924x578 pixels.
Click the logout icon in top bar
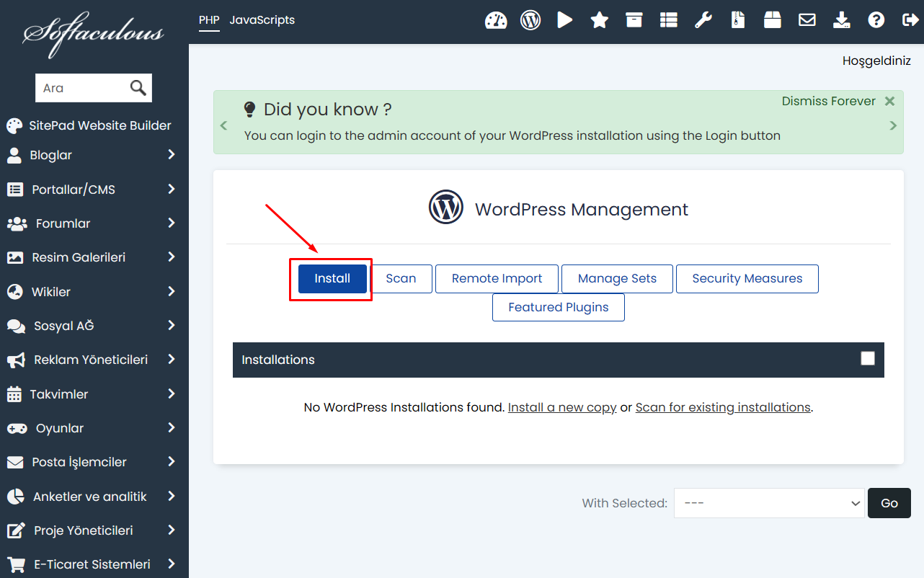tap(910, 20)
